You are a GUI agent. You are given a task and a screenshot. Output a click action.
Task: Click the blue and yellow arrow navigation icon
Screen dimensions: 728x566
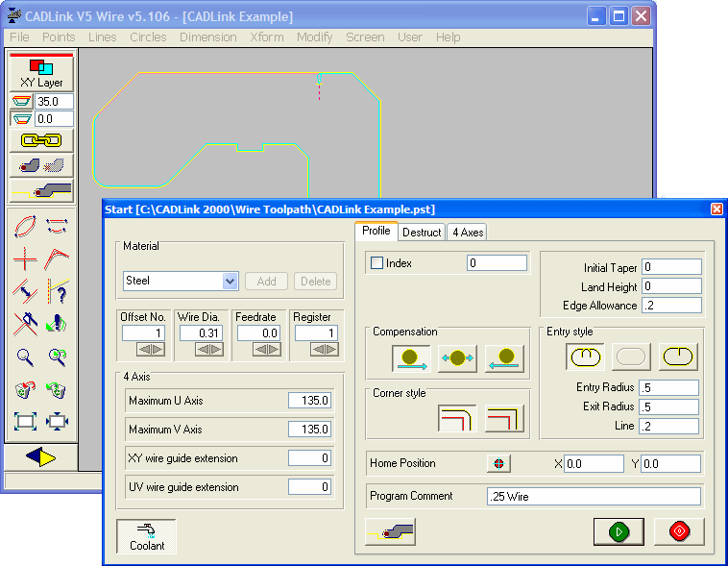click(41, 456)
